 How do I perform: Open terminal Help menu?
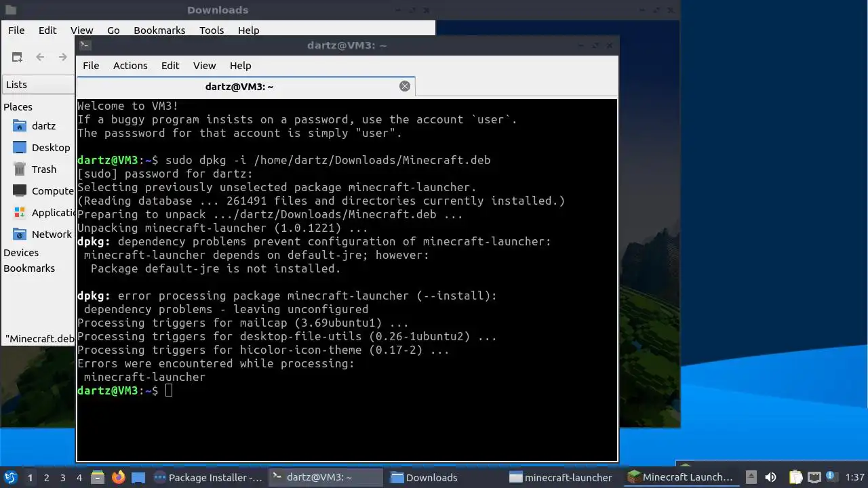241,66
